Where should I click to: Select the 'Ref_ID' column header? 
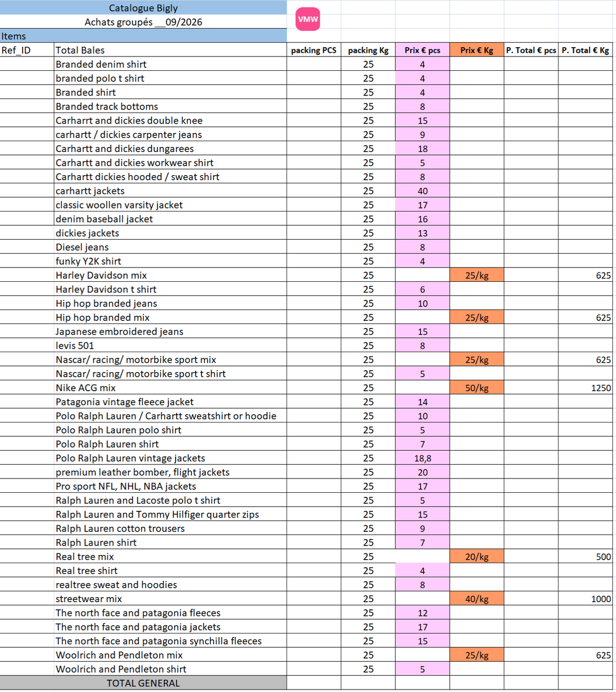coord(27,50)
